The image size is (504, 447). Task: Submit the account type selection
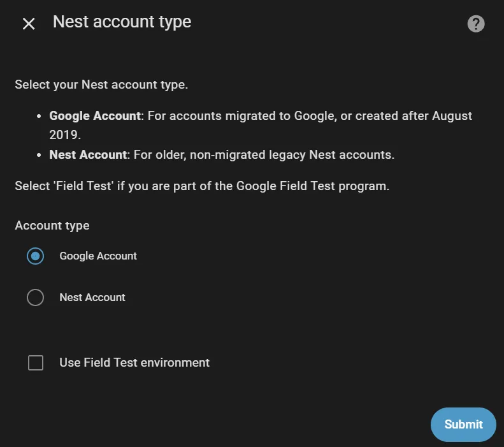[x=463, y=425]
